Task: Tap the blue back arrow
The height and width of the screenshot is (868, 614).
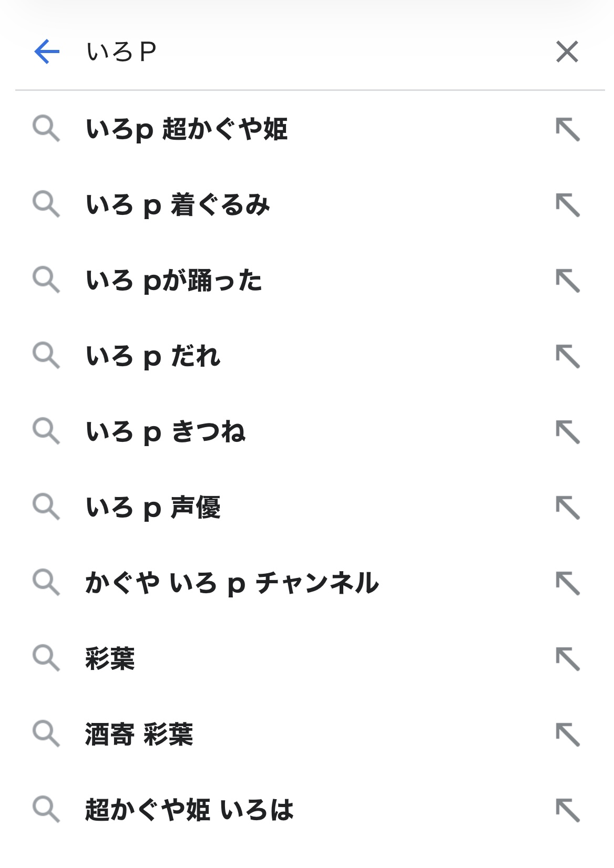Action: coord(47,51)
